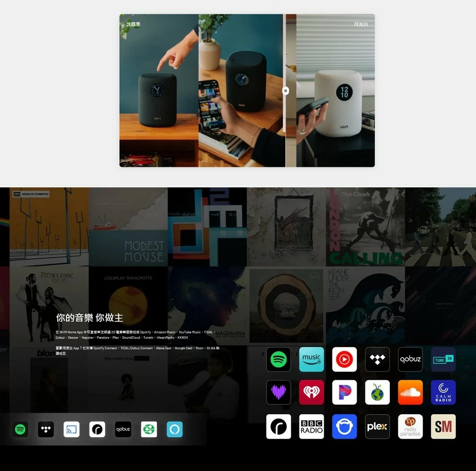Open the Plex icon
This screenshot has height=471, width=476.
click(x=377, y=426)
